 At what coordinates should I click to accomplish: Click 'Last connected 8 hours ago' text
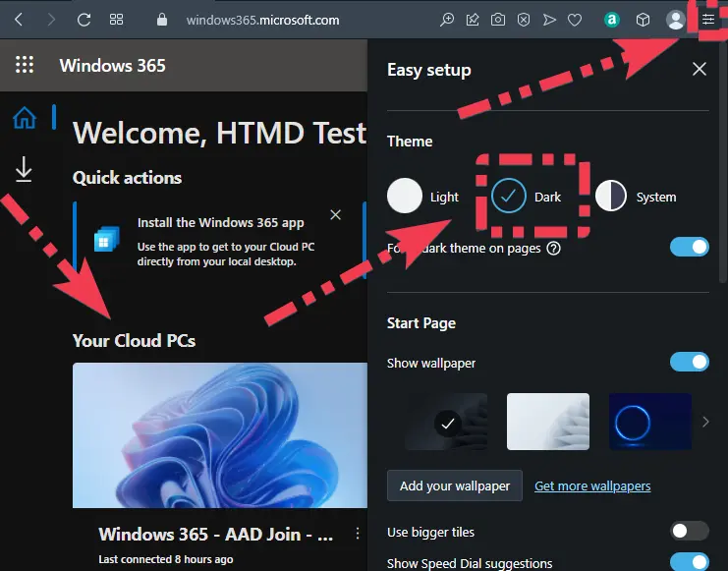[x=165, y=559]
